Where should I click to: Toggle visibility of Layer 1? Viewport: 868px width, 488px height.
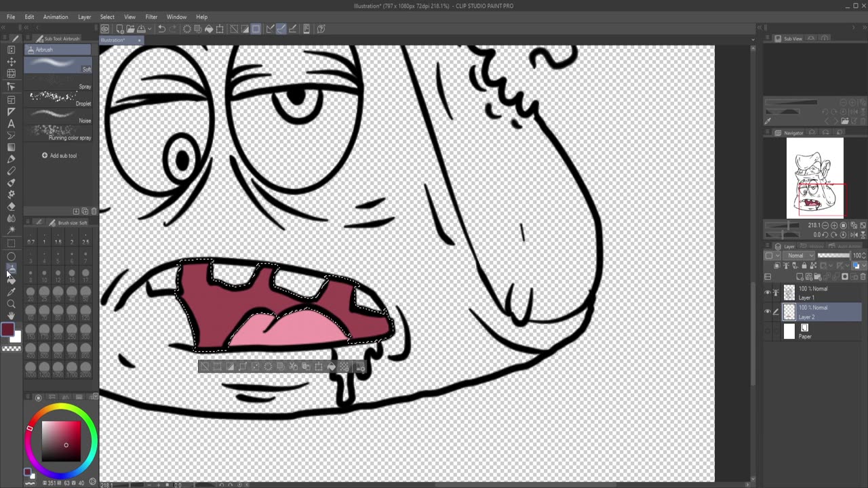(768, 293)
